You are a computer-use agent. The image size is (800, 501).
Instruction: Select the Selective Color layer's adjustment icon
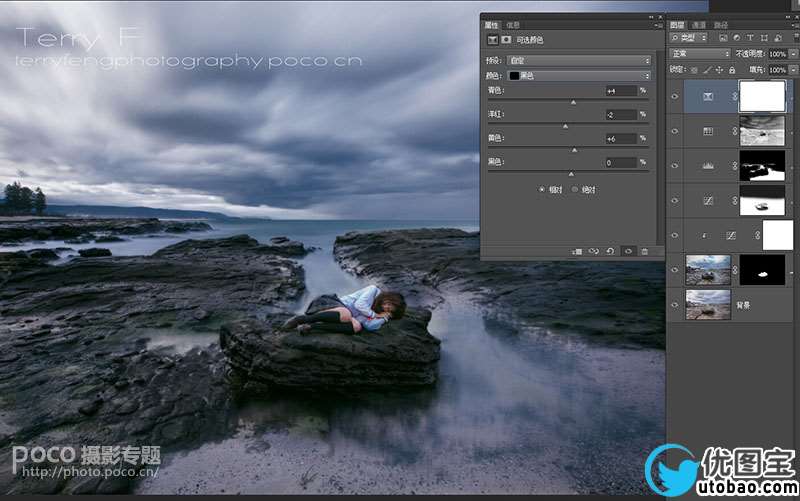pos(708,96)
